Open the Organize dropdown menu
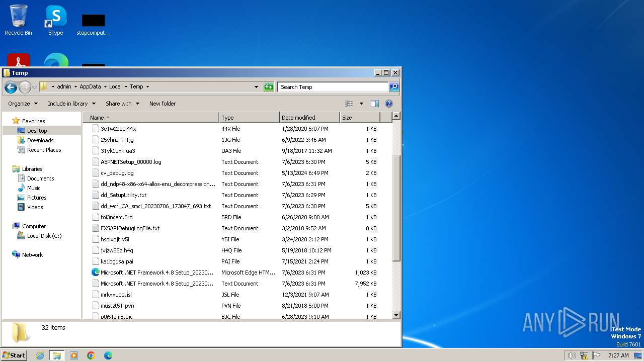Image resolution: width=644 pixels, height=362 pixels. coord(23,104)
